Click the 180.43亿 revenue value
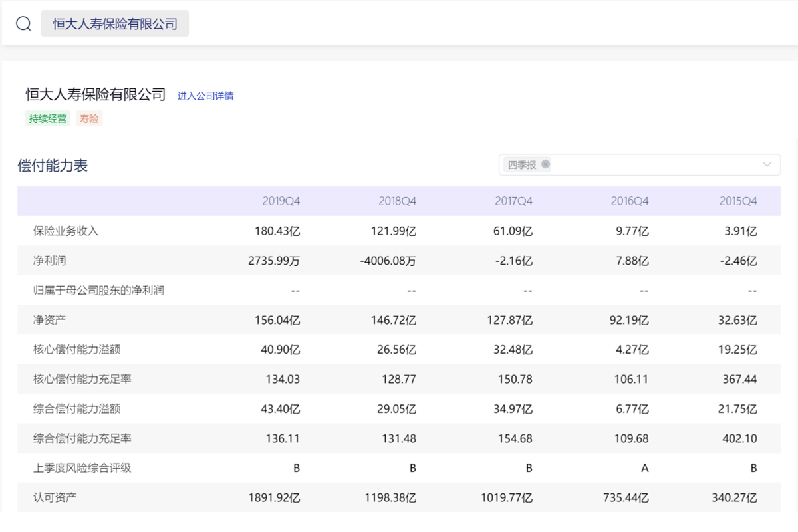 coord(277,231)
